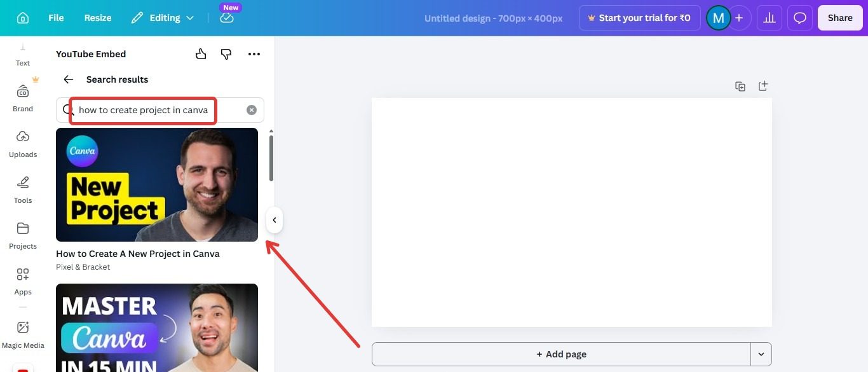Screen dimensions: 868x372
Task: Open the M profile avatar
Action: point(718,18)
